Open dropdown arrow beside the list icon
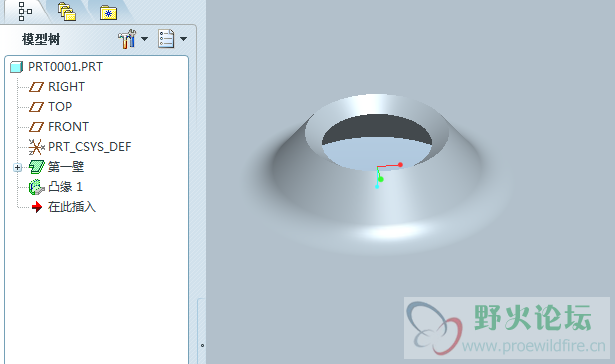 click(183, 39)
